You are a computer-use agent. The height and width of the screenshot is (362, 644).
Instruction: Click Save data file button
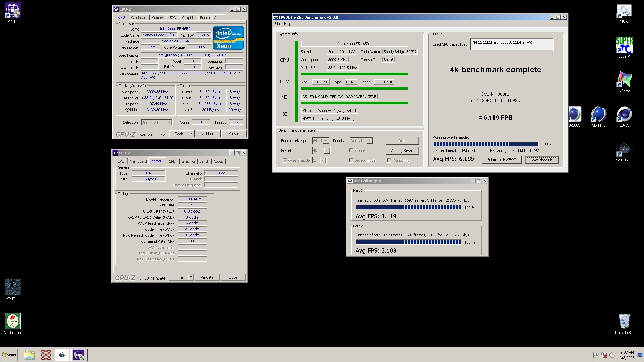(x=541, y=160)
